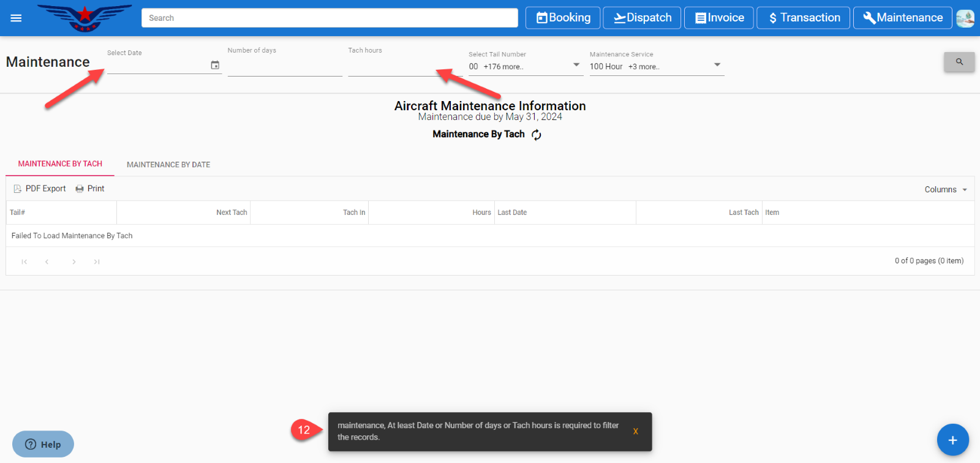Print the maintenance table
The width and height of the screenshot is (980, 463).
click(90, 189)
